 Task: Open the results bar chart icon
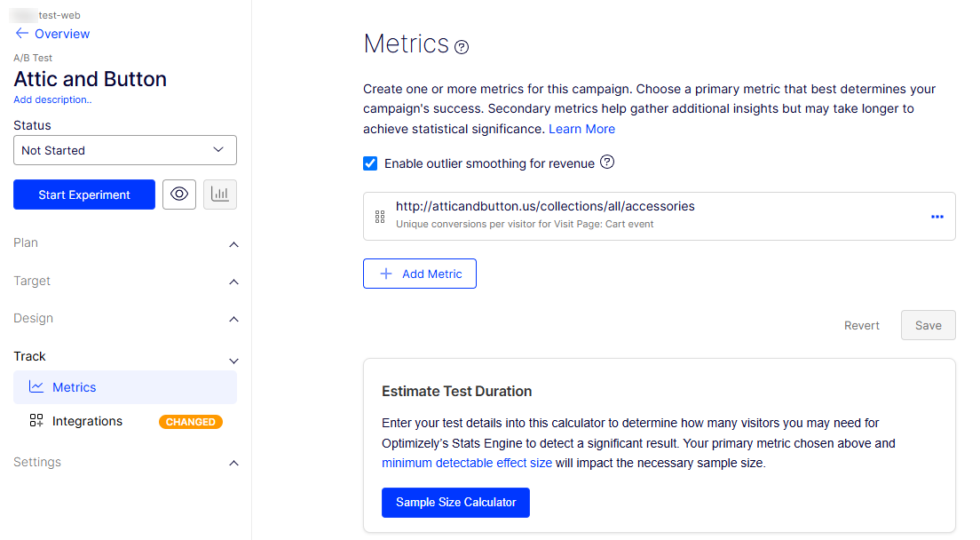pos(220,195)
